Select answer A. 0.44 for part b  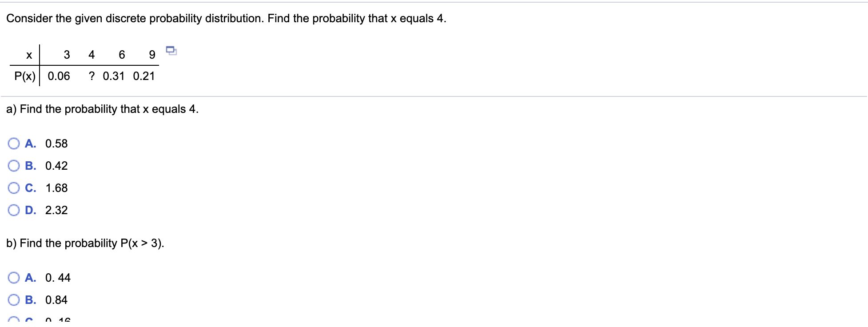coord(14,277)
